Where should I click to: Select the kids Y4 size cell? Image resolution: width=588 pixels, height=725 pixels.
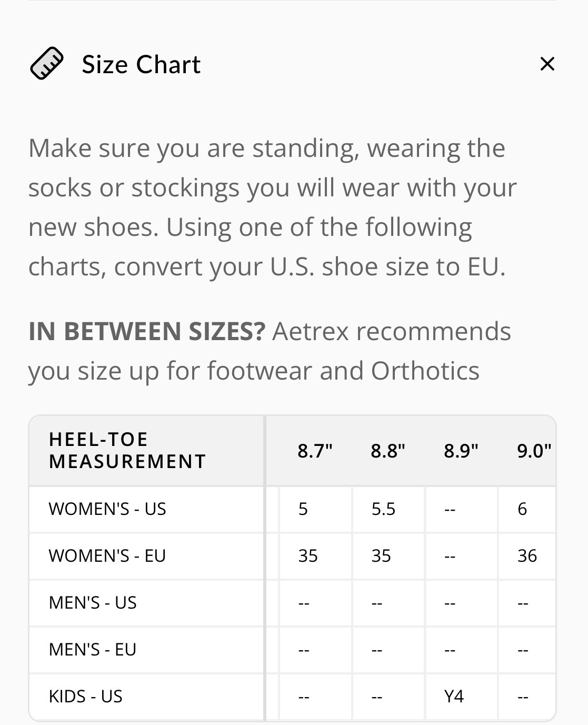pyautogui.click(x=454, y=697)
